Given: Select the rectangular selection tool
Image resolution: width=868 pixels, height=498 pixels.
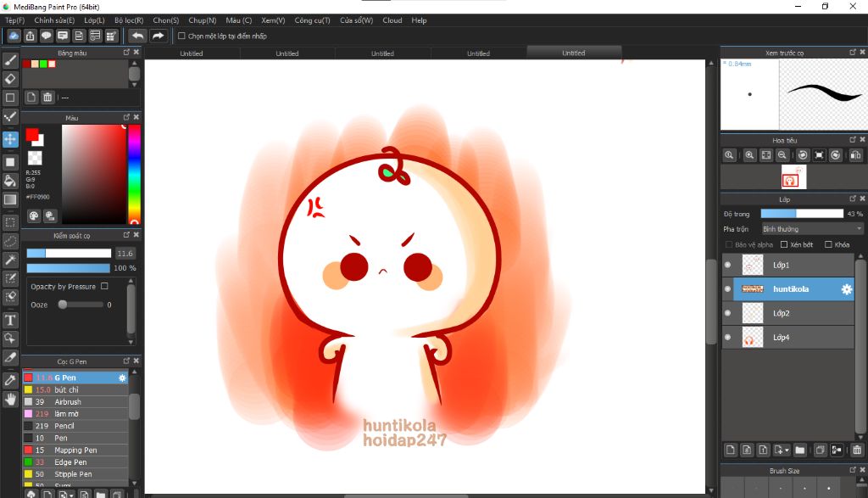Looking at the screenshot, I should click(x=10, y=222).
